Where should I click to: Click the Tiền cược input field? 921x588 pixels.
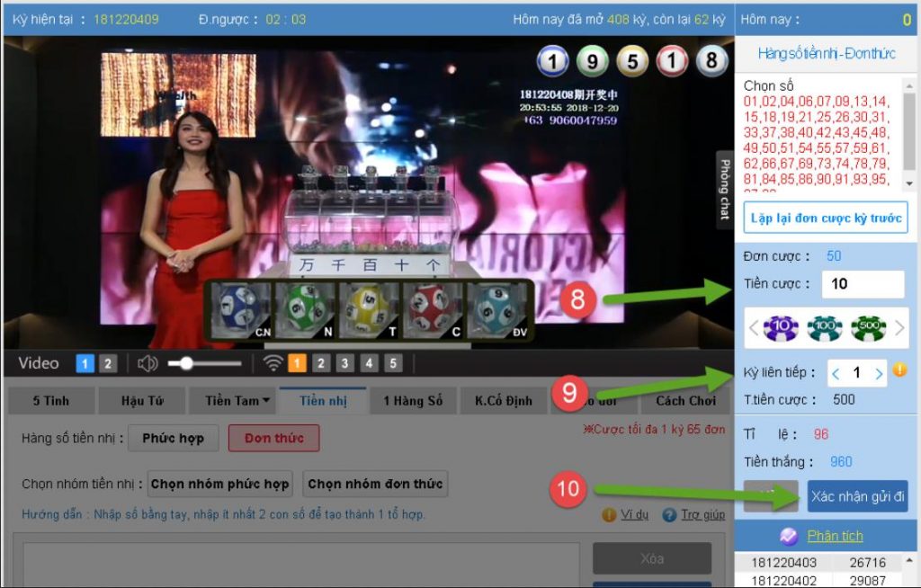(x=862, y=284)
